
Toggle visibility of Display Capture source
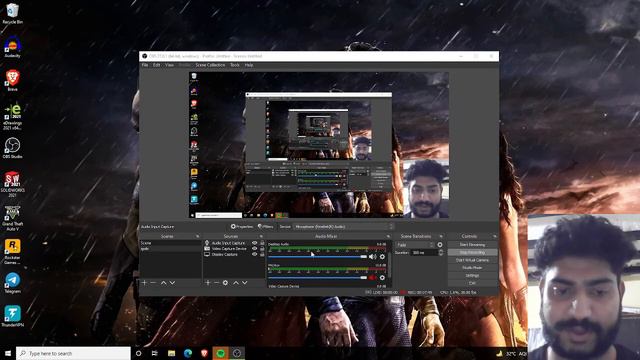[255, 254]
